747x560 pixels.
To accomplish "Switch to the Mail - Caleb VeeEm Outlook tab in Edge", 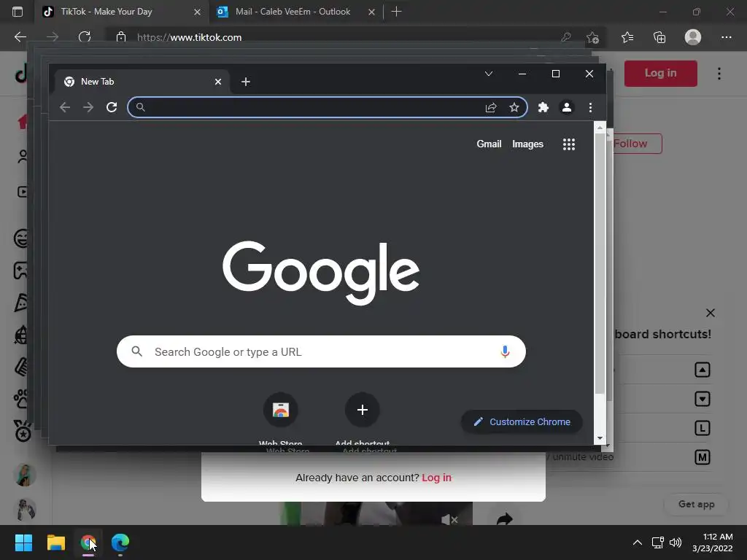I will click(293, 12).
